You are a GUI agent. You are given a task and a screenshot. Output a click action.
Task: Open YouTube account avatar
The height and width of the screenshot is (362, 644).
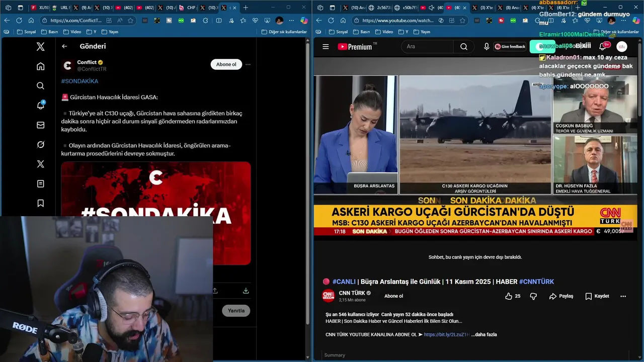click(622, 47)
